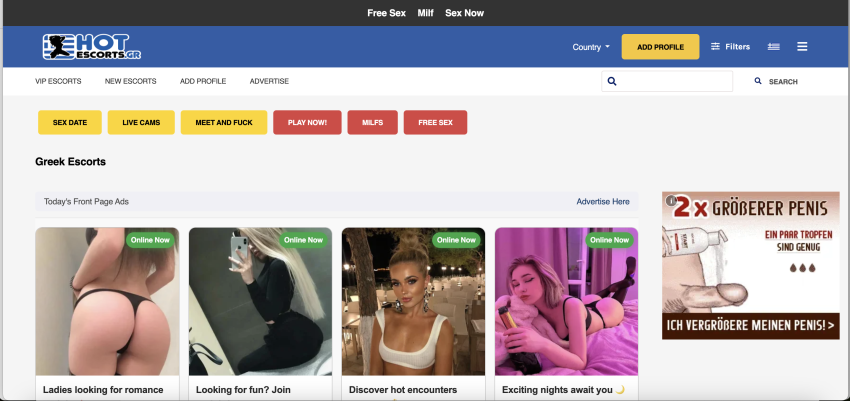This screenshot has width=850, height=401.
Task: Click the Greek flag language icon
Action: 774,47
